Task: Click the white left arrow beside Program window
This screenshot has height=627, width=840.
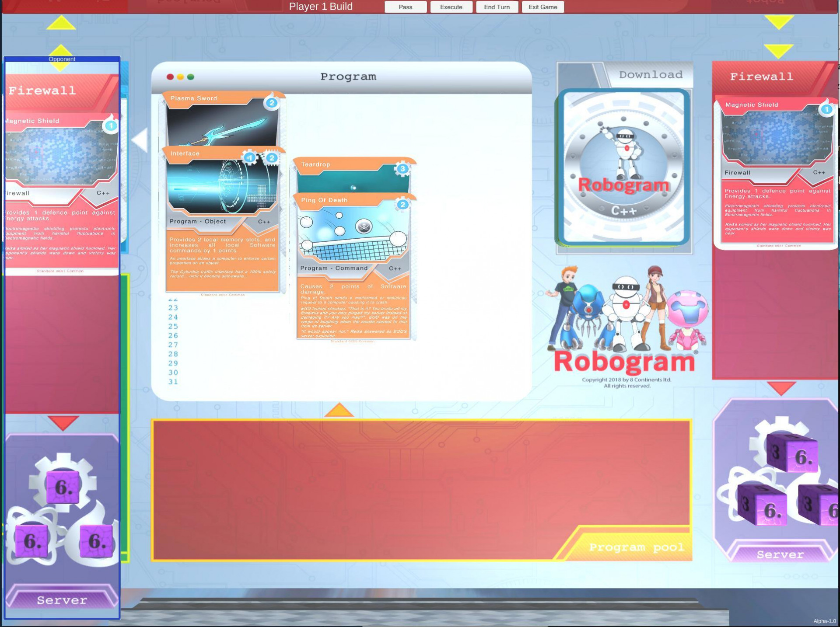Action: tap(140, 141)
